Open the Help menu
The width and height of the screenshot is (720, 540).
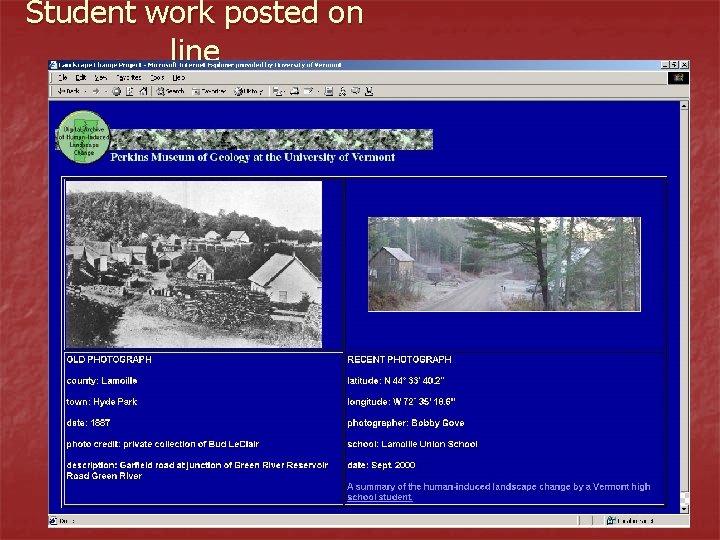179,78
